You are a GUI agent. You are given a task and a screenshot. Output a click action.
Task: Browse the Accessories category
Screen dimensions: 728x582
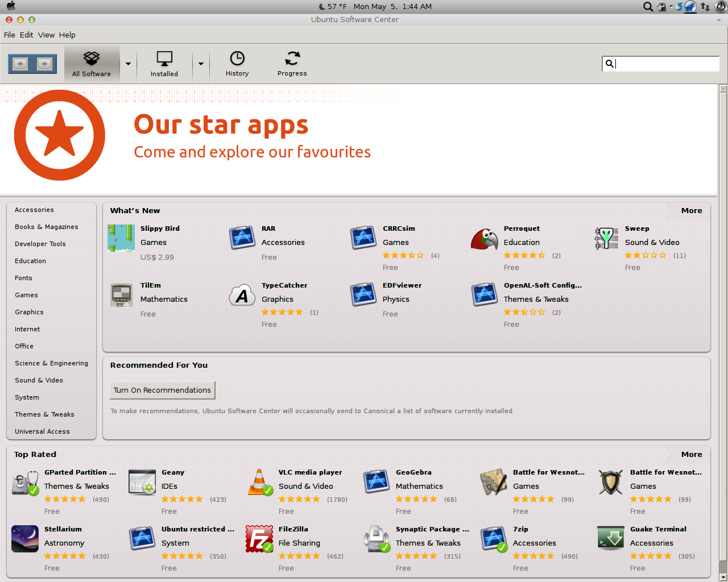point(34,210)
